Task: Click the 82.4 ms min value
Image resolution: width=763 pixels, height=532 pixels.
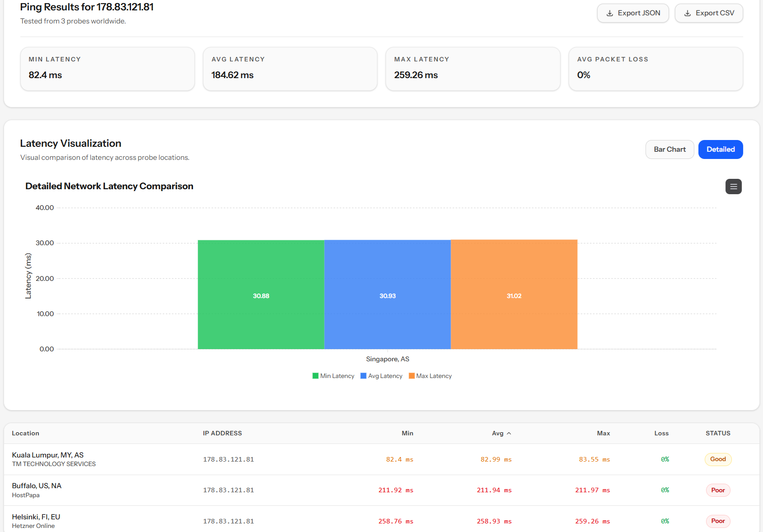Action: (400, 460)
